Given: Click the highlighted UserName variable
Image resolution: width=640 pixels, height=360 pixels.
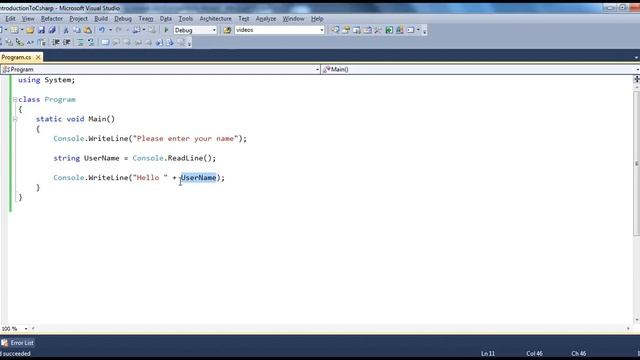Looking at the screenshot, I should [x=198, y=178].
